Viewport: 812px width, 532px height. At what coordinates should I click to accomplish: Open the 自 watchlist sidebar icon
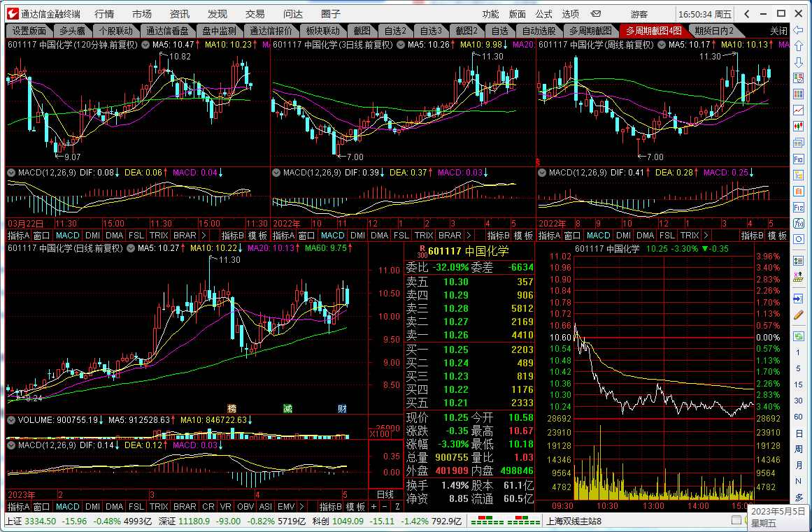tap(798, 191)
